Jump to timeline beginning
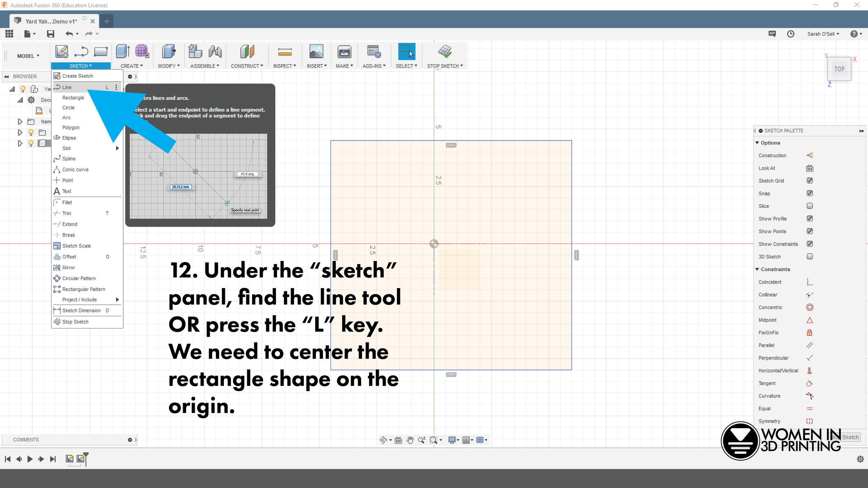The width and height of the screenshot is (868, 488). [8, 459]
